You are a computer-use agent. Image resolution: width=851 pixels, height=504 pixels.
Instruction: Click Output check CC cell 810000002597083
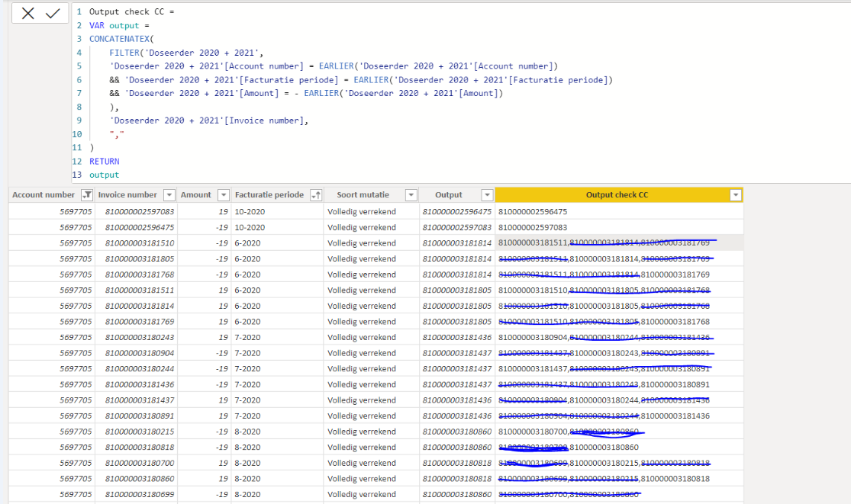pos(533,227)
